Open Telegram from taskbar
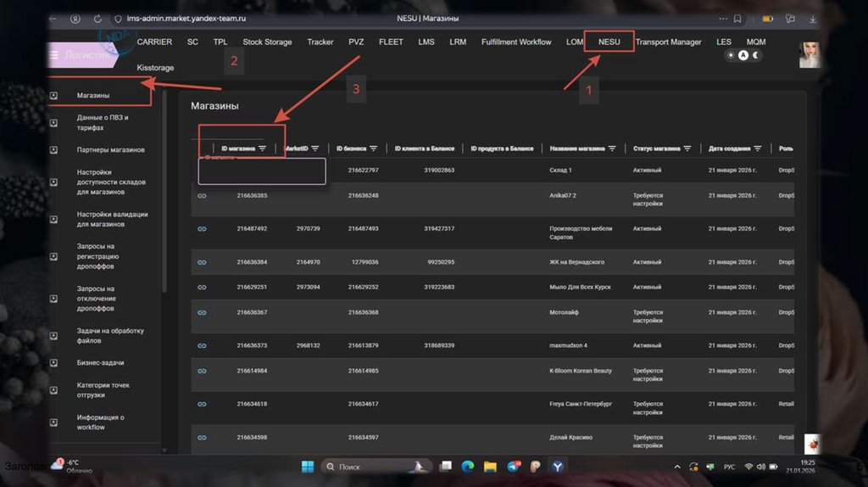 513,467
